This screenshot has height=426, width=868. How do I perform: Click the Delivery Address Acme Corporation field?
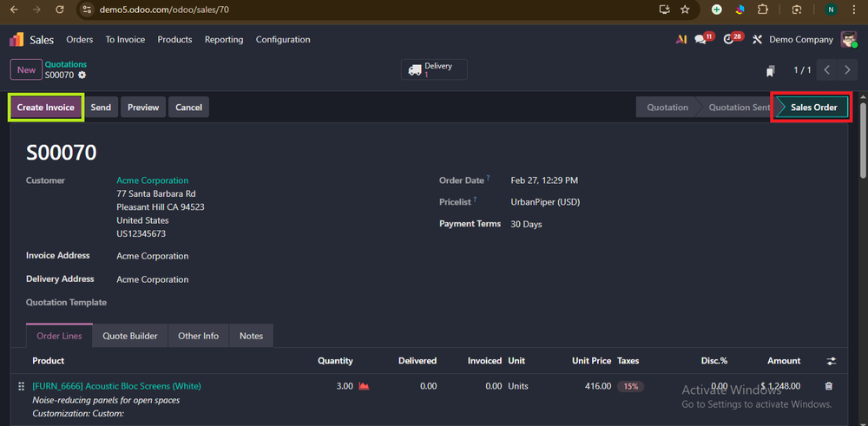(x=152, y=279)
